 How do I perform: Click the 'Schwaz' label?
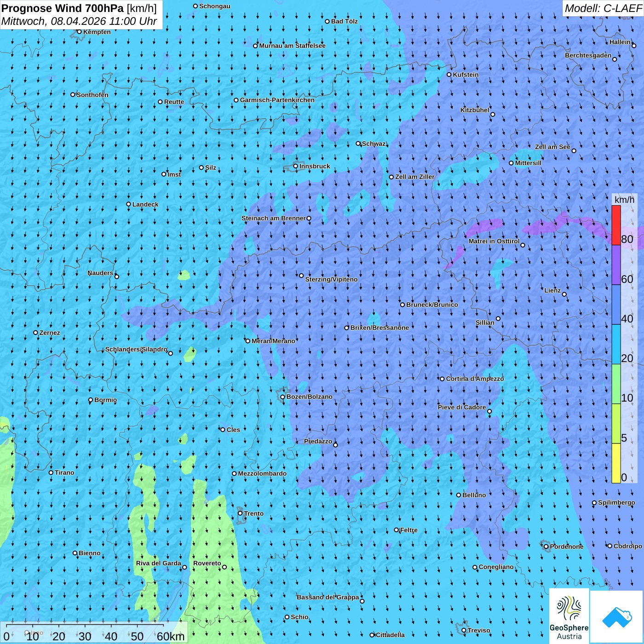(x=374, y=144)
